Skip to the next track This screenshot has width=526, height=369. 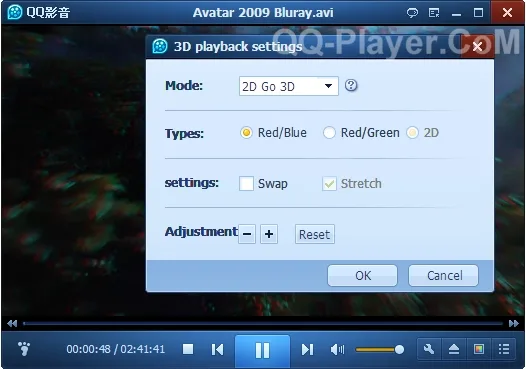click(307, 350)
